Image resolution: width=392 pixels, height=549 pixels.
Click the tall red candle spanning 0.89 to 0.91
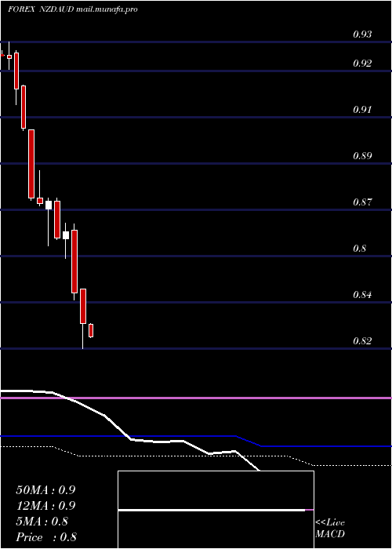click(31, 165)
